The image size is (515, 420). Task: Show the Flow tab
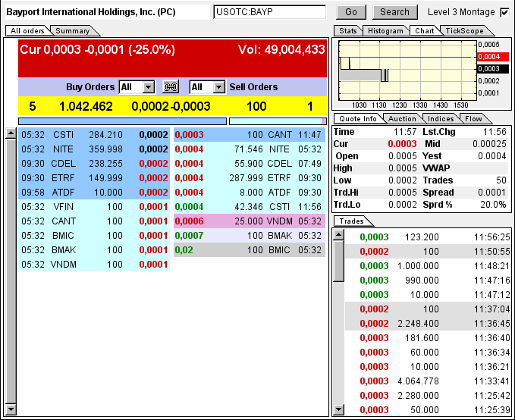pyautogui.click(x=473, y=119)
